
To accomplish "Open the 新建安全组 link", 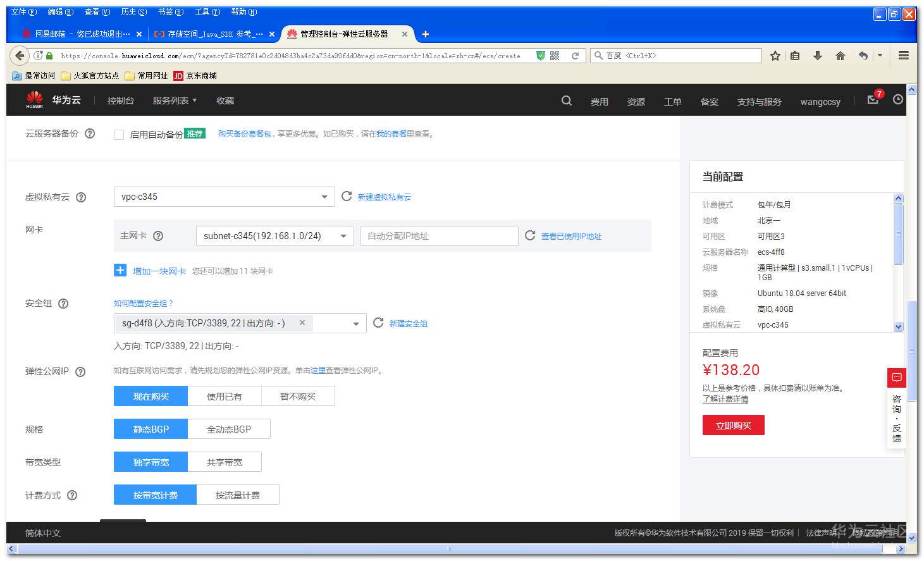I will point(409,324).
